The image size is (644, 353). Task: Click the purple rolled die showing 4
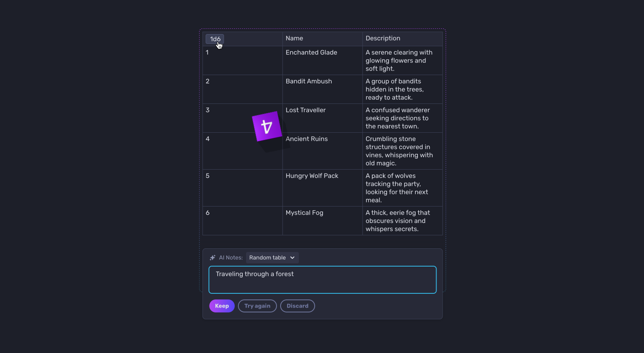tap(267, 126)
